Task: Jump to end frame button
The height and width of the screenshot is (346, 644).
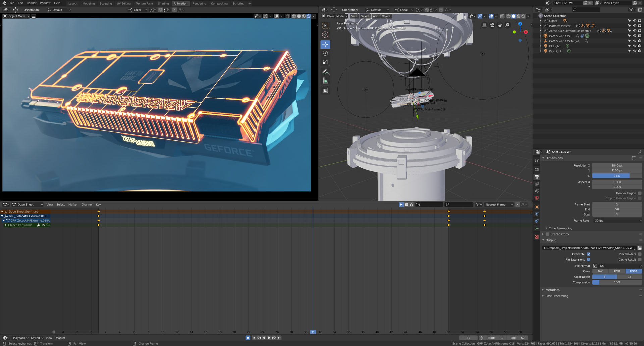Action: pyautogui.click(x=279, y=338)
